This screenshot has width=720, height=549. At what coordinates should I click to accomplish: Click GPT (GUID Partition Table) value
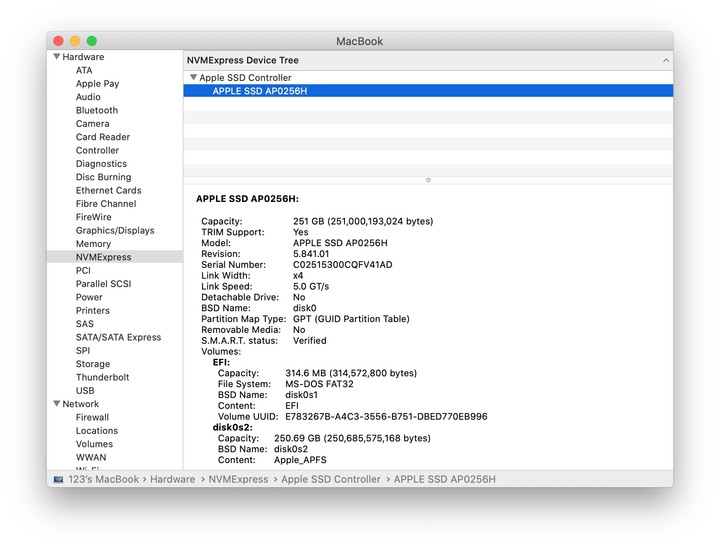pyautogui.click(x=351, y=319)
